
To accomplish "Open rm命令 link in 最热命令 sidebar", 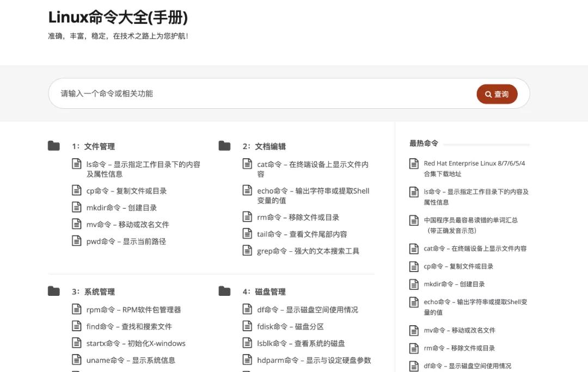I will point(459,348).
